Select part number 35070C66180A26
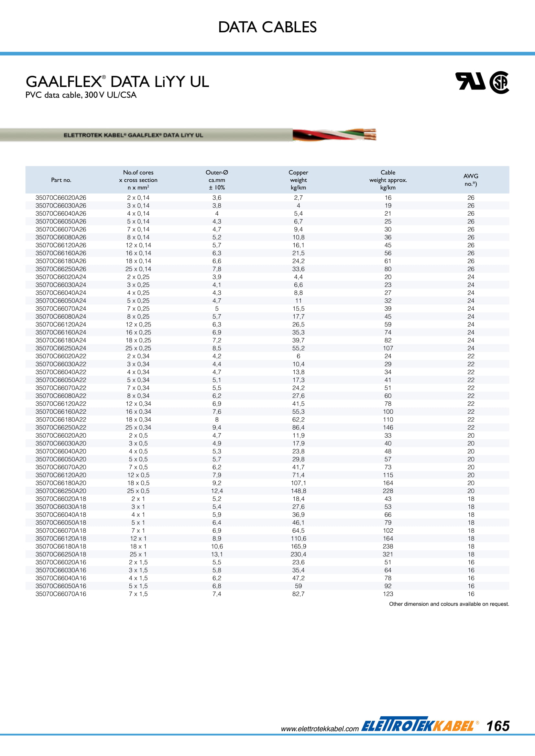Screen dimensions: 535x756 tap(61, 261)
